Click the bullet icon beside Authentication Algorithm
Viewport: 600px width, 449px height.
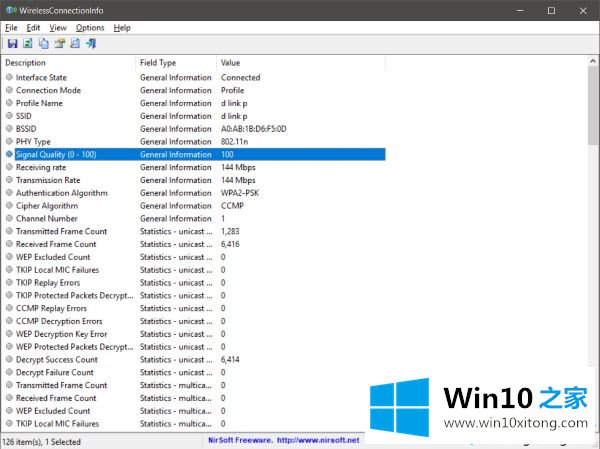pyautogui.click(x=10, y=193)
